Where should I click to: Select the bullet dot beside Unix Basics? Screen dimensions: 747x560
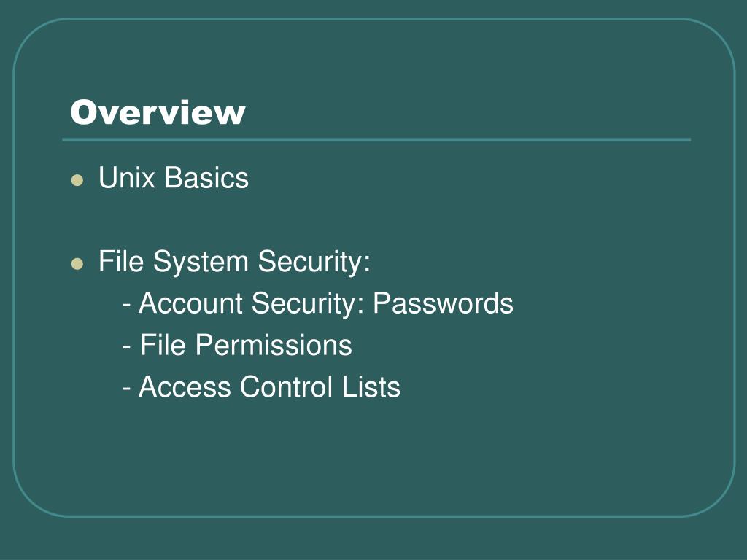(77, 180)
